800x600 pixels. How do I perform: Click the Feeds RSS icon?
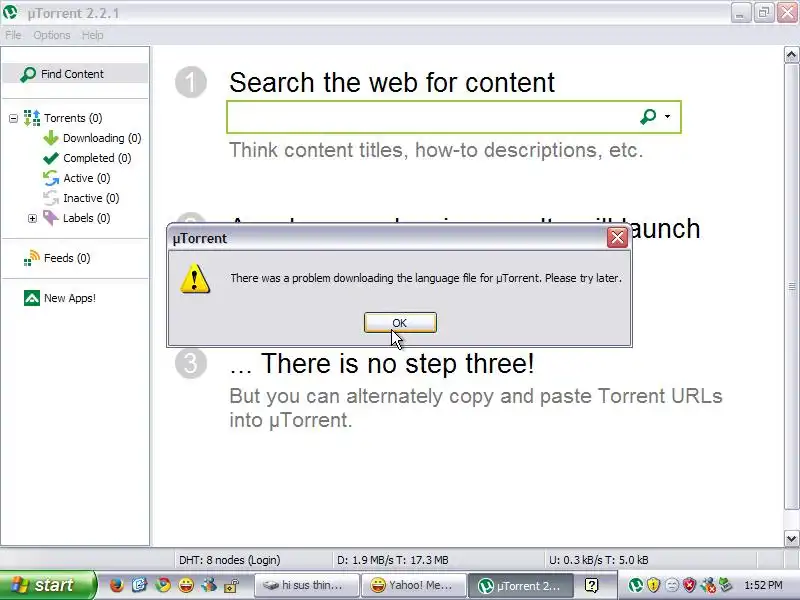(32, 258)
